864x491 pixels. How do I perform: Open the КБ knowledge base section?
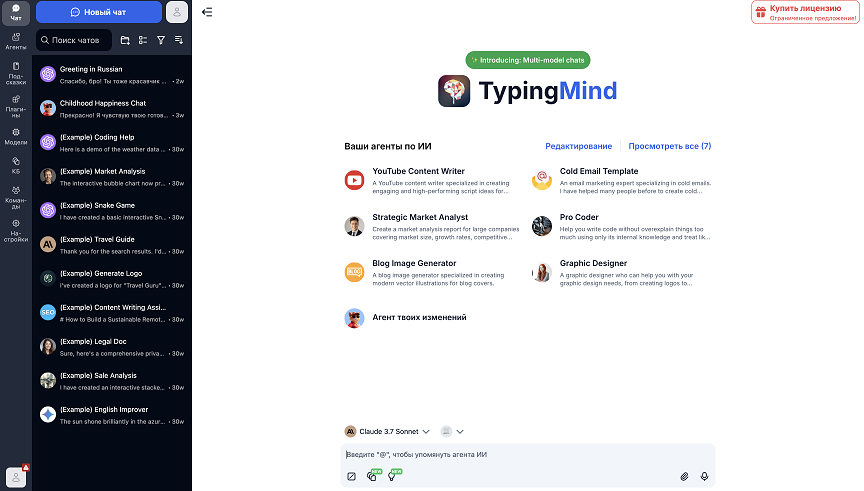coord(16,165)
